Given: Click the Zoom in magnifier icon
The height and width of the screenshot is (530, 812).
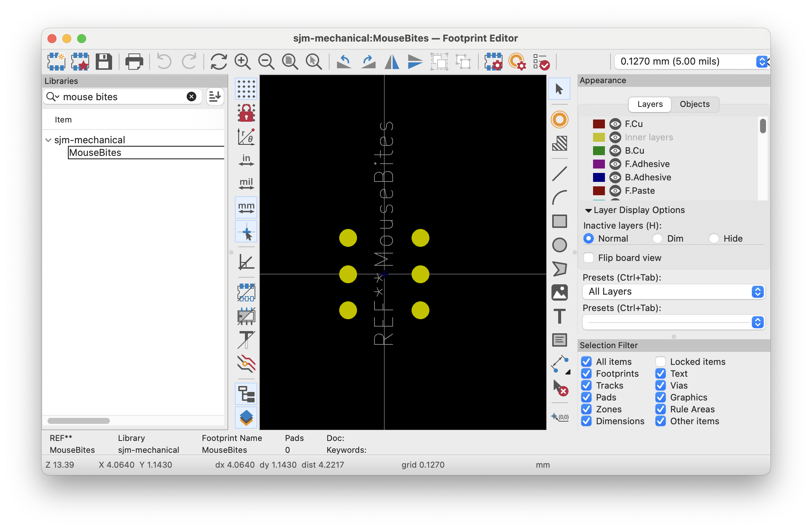Looking at the screenshot, I should (242, 62).
